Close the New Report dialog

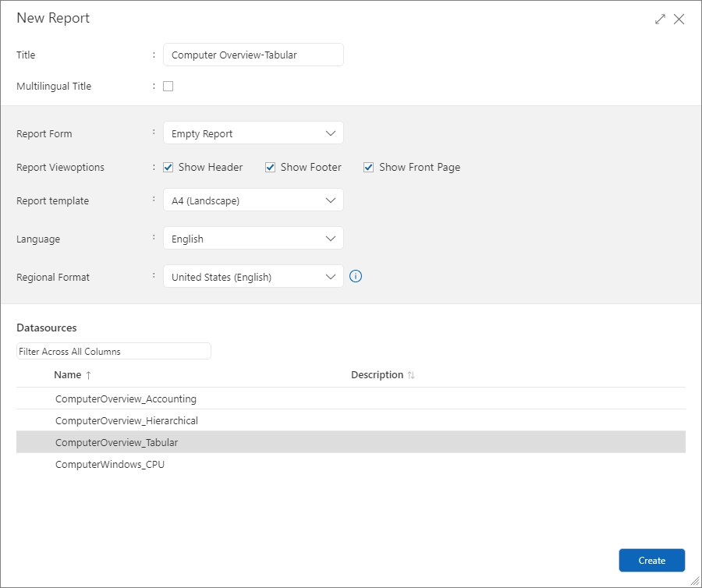click(x=679, y=18)
